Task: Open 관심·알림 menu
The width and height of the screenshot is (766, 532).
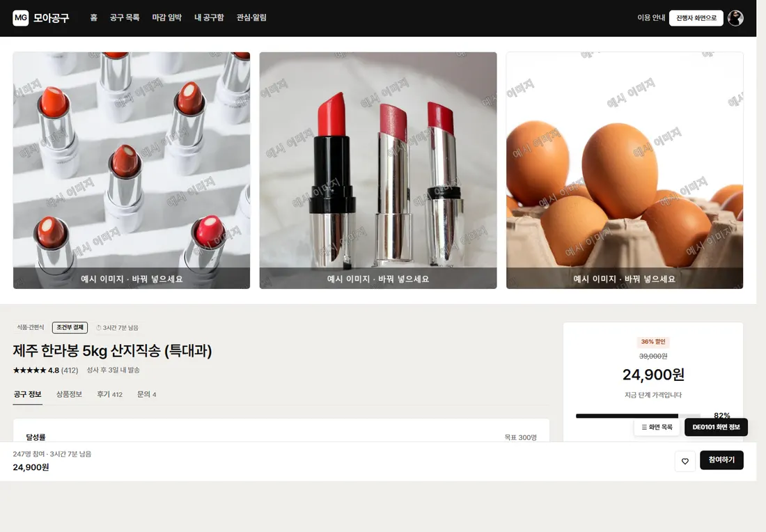Action: (x=251, y=17)
